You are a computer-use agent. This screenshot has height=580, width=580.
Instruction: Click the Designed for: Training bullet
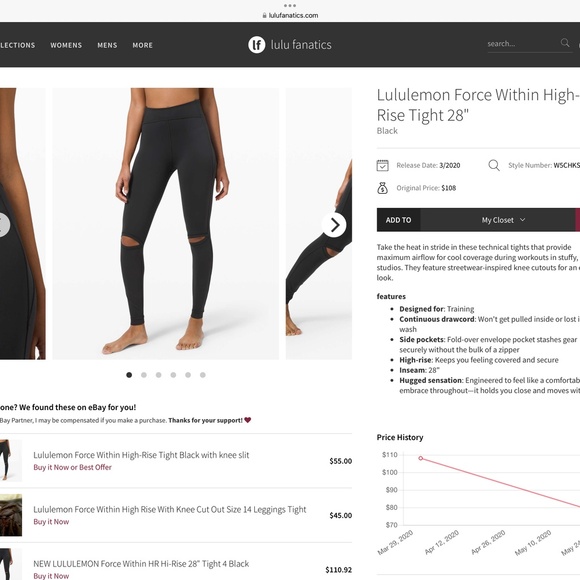coord(436,309)
